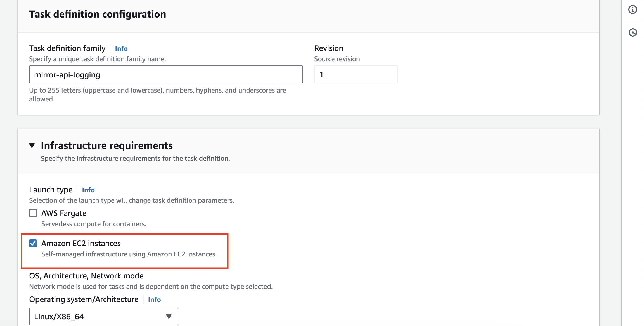644x326 pixels.
Task: Open Amazon Q from the right sidebar icon
Action: click(x=632, y=32)
